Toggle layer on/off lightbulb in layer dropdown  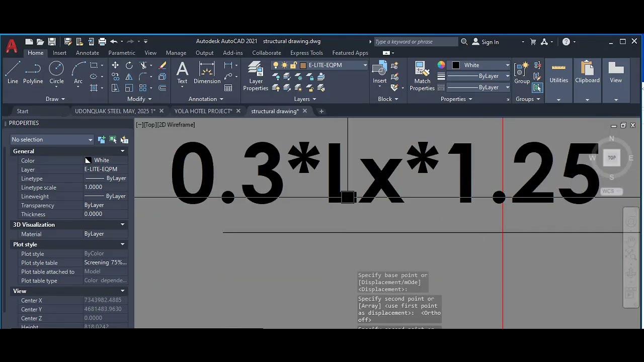(x=276, y=65)
